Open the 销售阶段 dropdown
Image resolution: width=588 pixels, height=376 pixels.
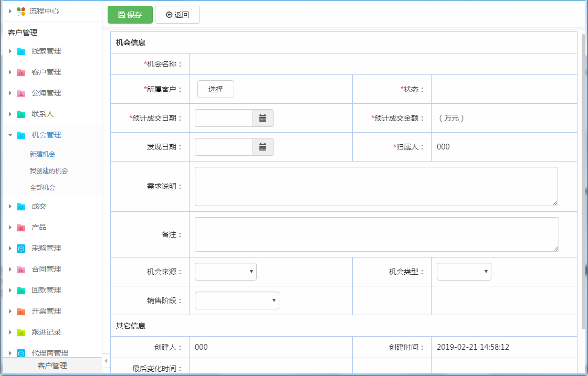(237, 300)
